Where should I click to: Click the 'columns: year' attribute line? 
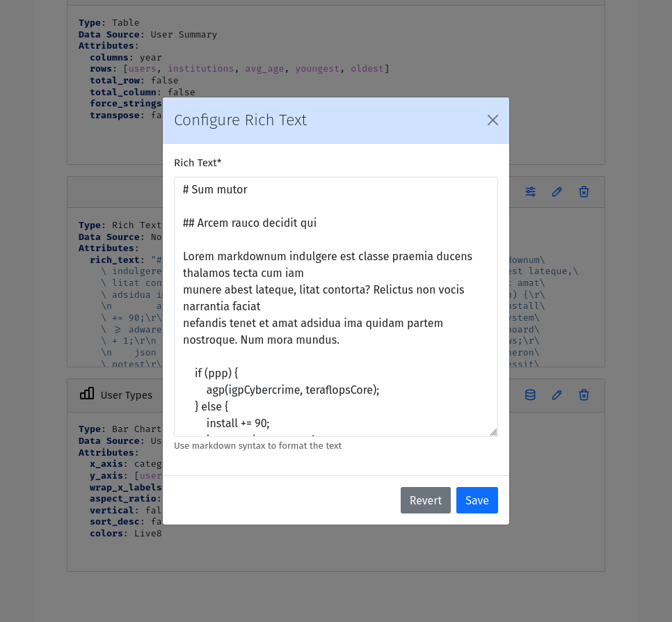(126, 58)
